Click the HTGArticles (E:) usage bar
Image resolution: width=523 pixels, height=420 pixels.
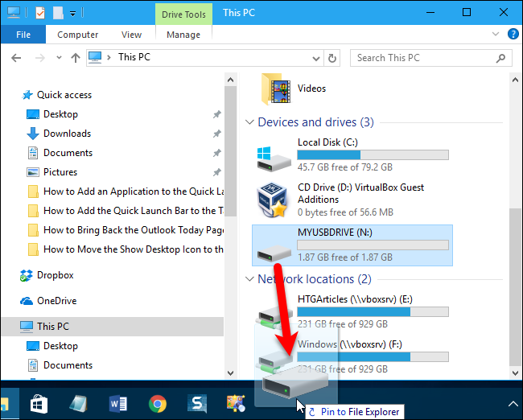[373, 312]
